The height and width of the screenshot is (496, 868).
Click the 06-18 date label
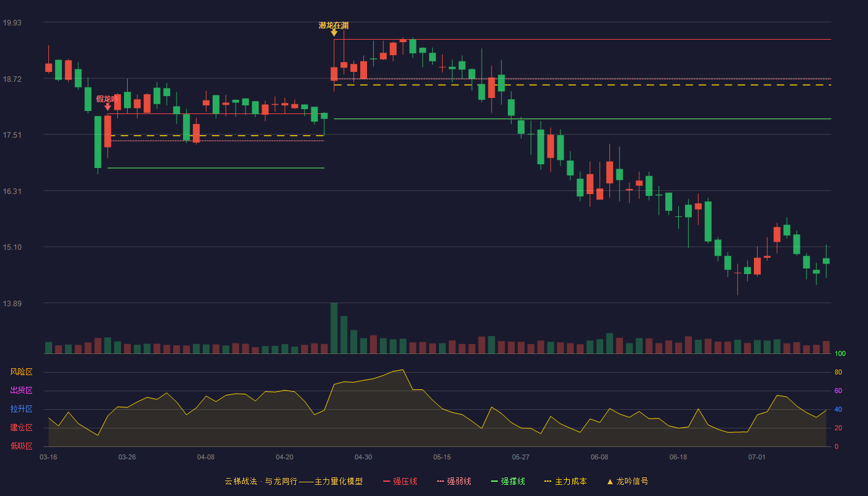678,457
